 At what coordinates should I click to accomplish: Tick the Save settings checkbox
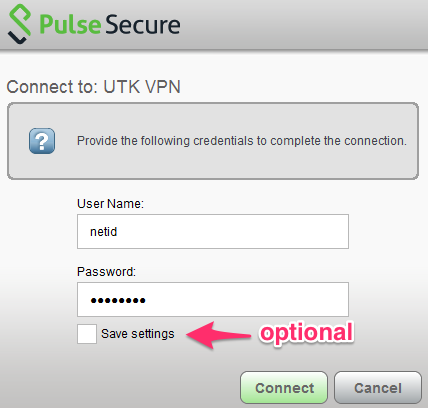87,334
